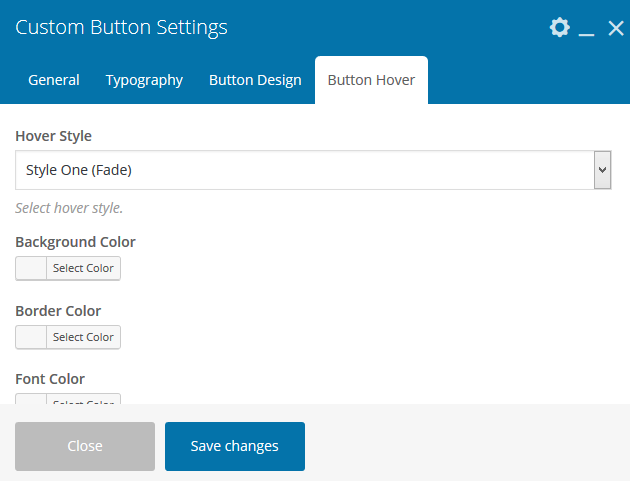Click the Border Color swatch preview
This screenshot has width=630, height=481.
[x=32, y=337]
